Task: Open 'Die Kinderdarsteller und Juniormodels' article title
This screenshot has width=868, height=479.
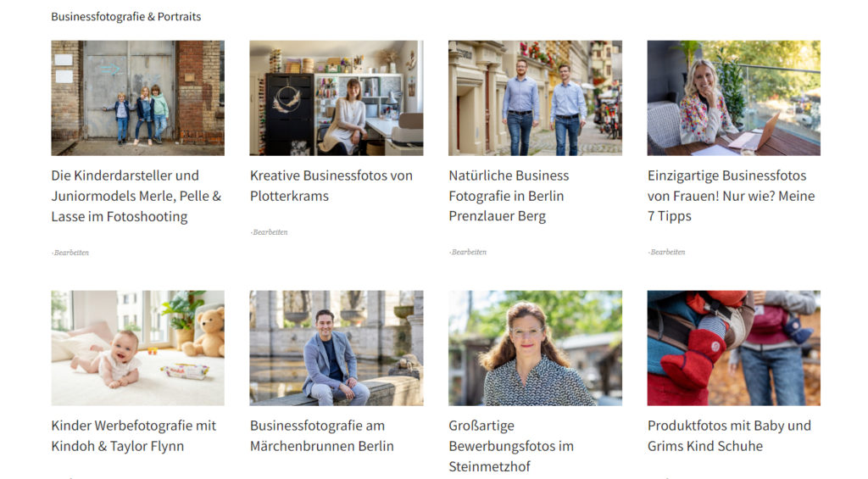Action: (136, 196)
